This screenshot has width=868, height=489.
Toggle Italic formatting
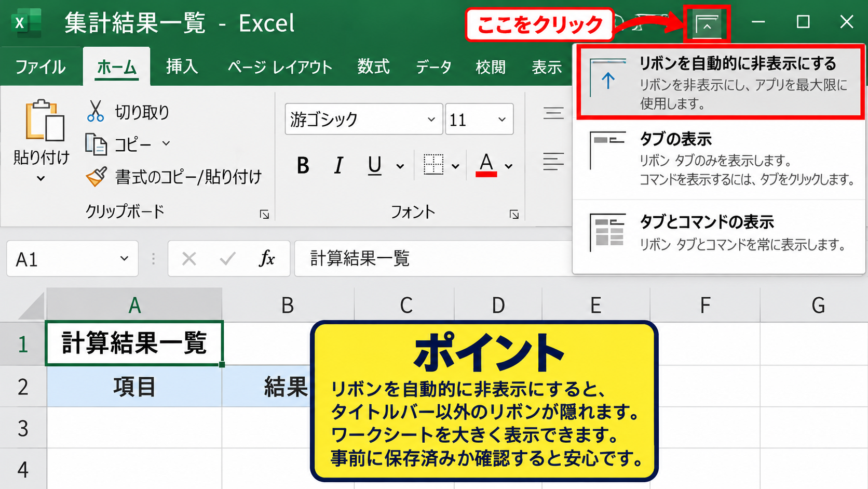(338, 166)
